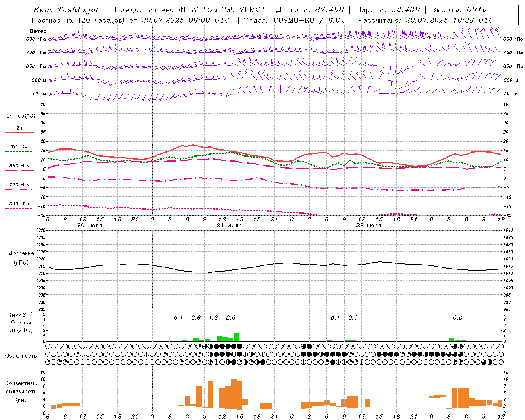
Task: Click the solid red 2м legend line
Action: 19,132
